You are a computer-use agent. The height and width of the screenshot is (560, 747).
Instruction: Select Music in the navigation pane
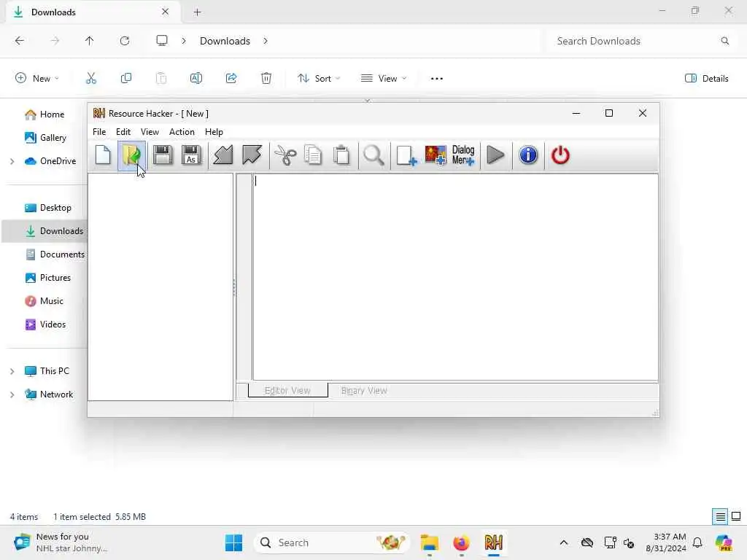click(x=44, y=301)
